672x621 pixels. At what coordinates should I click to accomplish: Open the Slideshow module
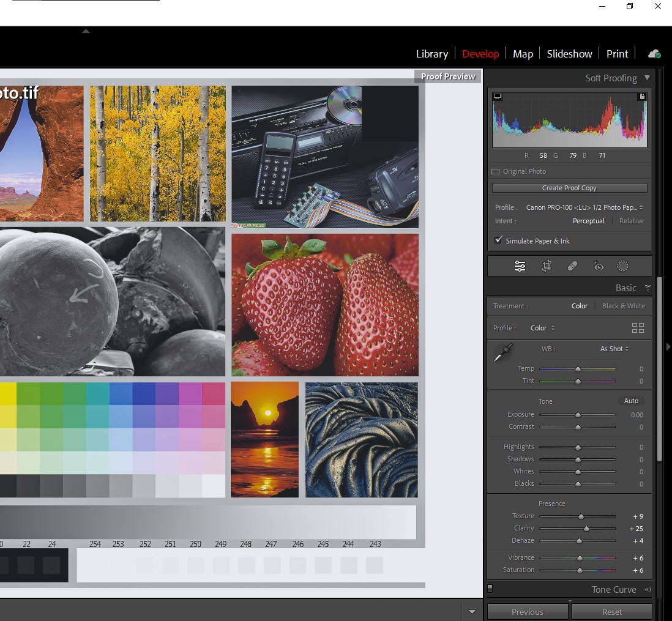click(569, 54)
